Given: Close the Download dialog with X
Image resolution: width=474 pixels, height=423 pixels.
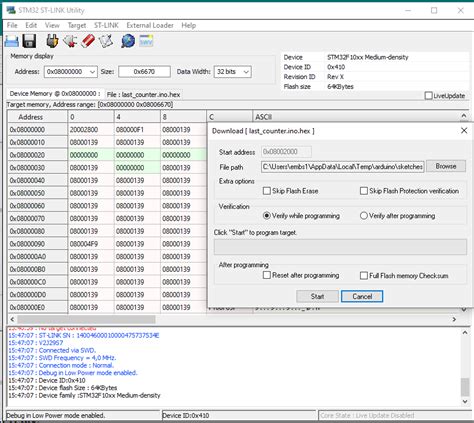Looking at the screenshot, I should coord(464,131).
